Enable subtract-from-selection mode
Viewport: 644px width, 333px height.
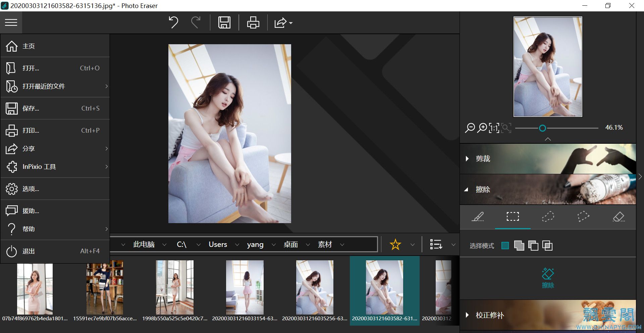click(533, 246)
